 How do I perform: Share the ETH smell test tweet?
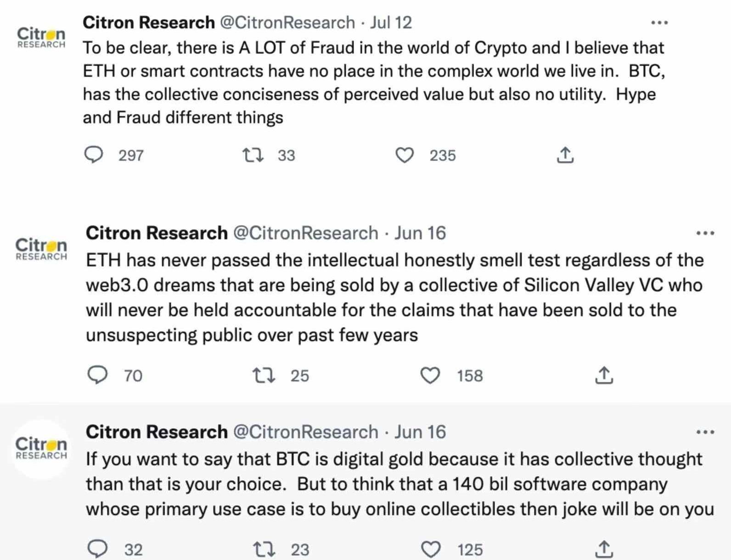[604, 375]
